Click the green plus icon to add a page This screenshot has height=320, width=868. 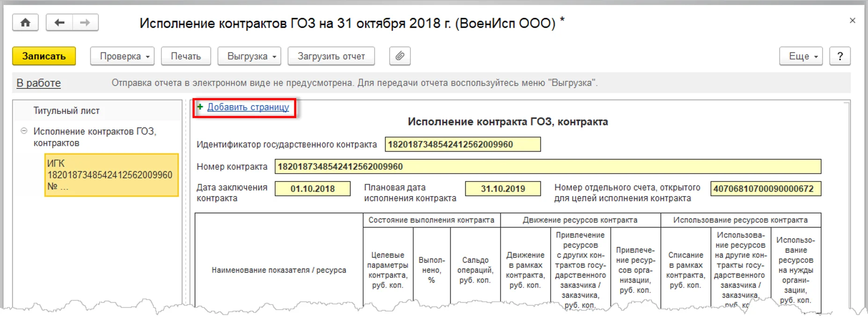coord(200,107)
